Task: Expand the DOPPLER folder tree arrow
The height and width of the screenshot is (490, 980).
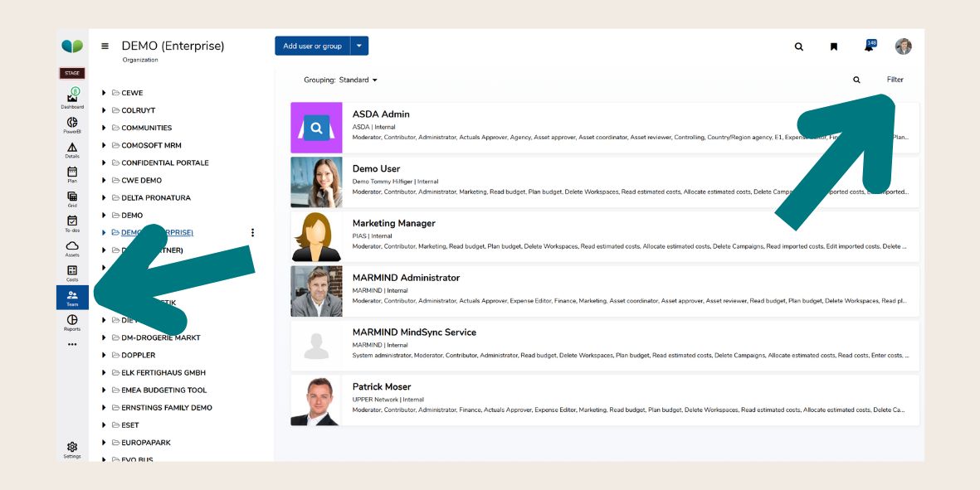Action: pyautogui.click(x=105, y=355)
